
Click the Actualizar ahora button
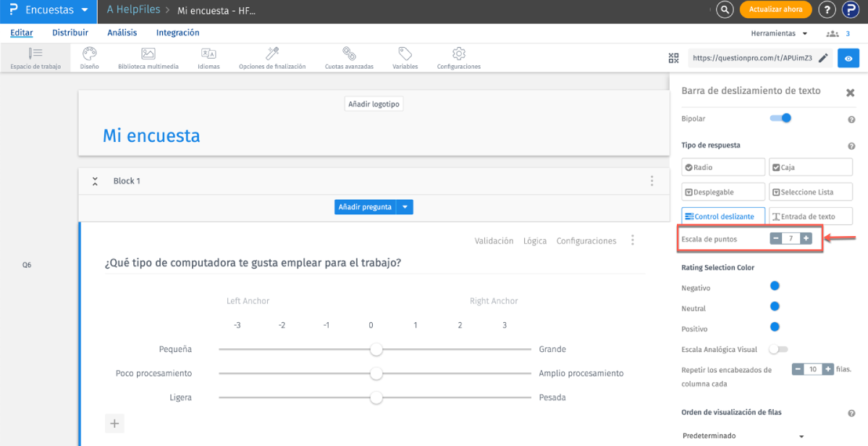[x=775, y=10]
